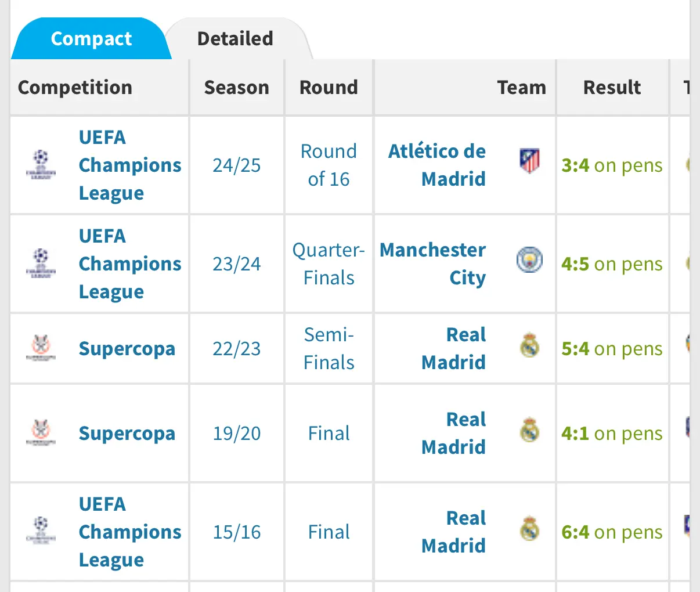Click Real Madrid crest in 22/23 row
Image resolution: width=700 pixels, height=592 pixels.
point(529,346)
